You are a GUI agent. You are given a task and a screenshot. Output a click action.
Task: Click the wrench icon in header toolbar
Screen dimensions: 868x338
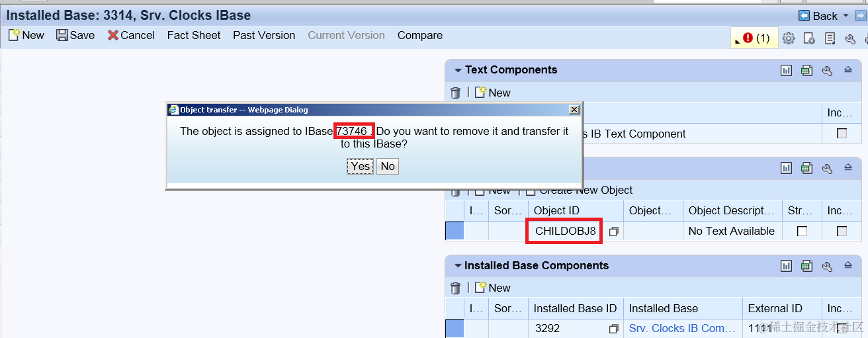coord(850,38)
